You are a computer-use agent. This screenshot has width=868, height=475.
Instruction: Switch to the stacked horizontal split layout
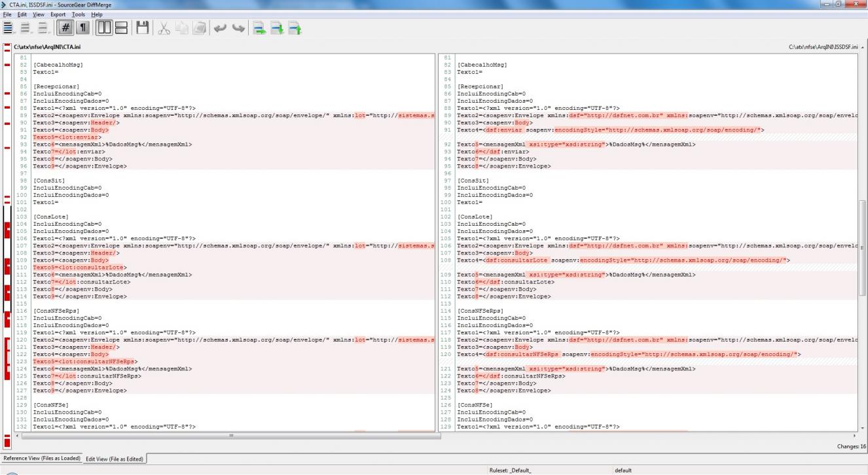pos(122,27)
